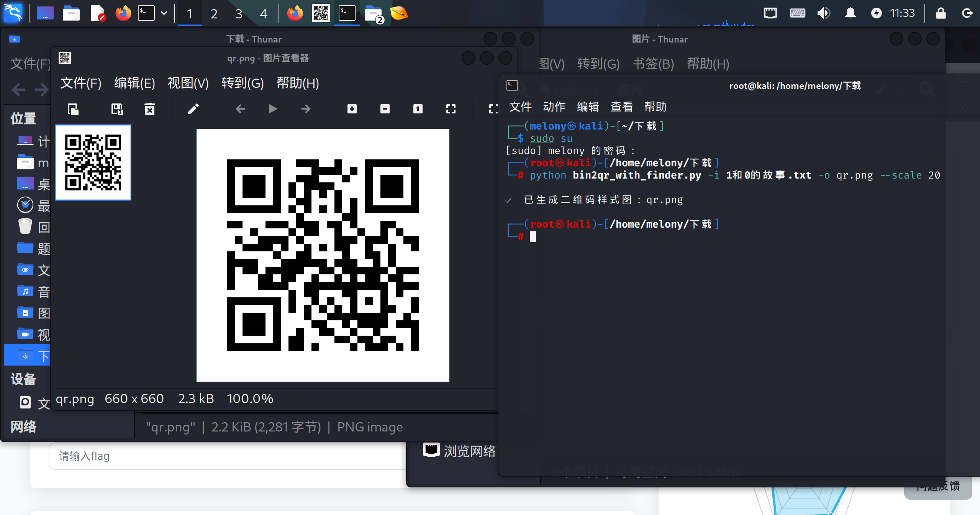Activate the qr.png viewer taskbar button
This screenshot has height=515, width=980.
pos(321,13)
